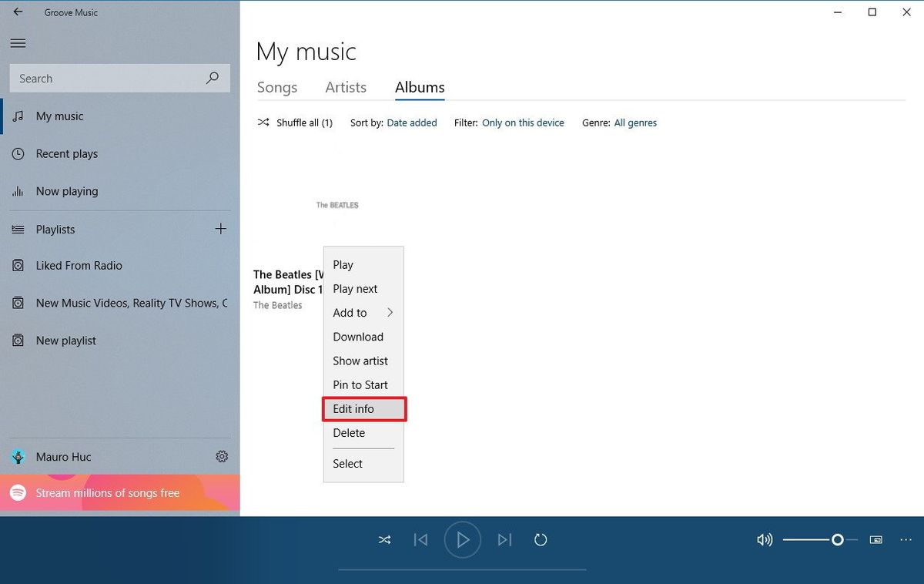Enable repeat mode in playback bar
Screen dimensions: 924x584
click(540, 539)
